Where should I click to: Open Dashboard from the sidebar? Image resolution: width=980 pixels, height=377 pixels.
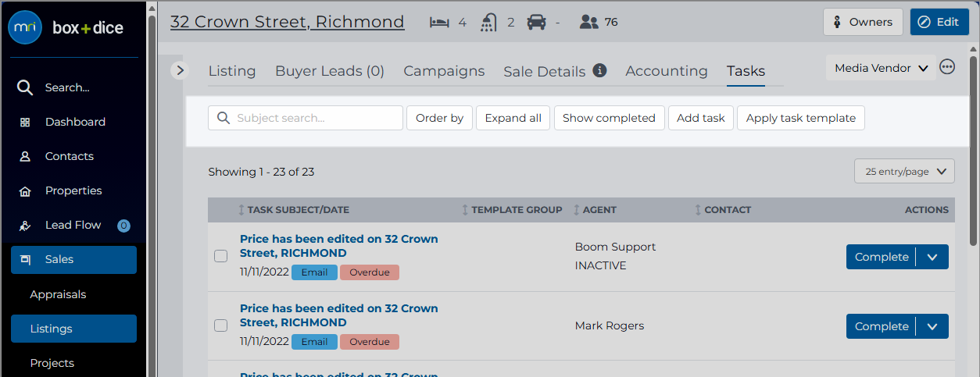tap(74, 122)
